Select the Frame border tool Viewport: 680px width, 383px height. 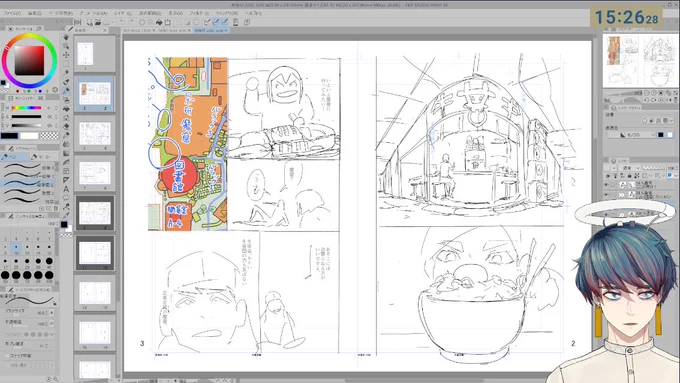pyautogui.click(x=66, y=170)
